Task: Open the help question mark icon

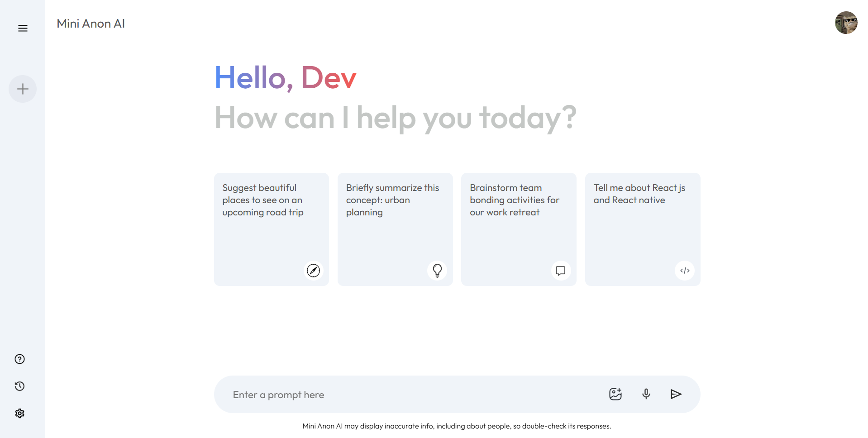Action: point(19,359)
